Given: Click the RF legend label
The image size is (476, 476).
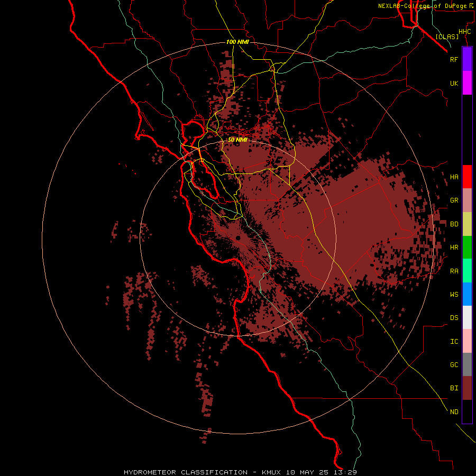Looking at the screenshot, I should pos(454,59).
